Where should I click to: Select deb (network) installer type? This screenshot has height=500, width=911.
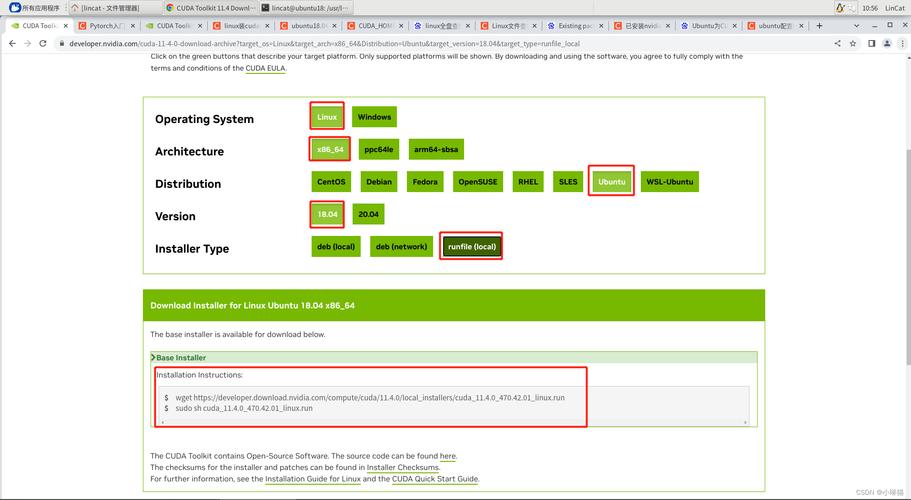(401, 246)
